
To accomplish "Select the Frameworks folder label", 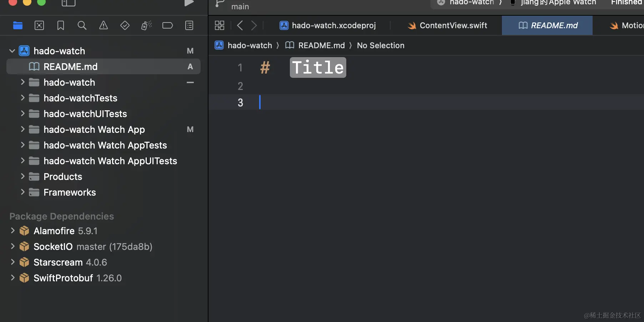I will click(70, 192).
